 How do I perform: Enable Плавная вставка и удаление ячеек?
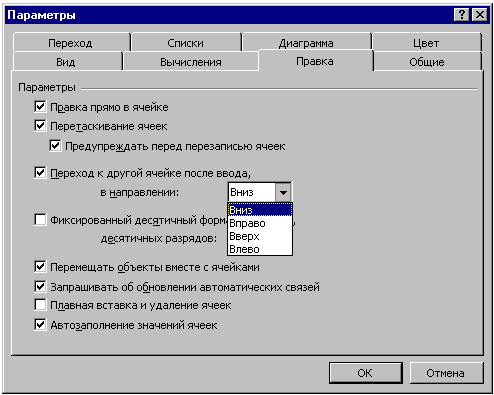coord(40,305)
